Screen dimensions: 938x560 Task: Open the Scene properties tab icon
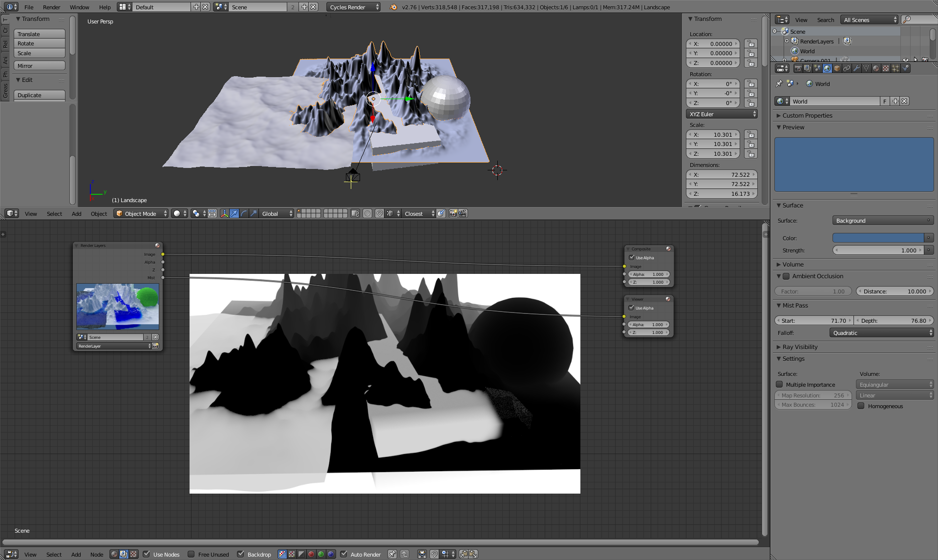pos(817,68)
